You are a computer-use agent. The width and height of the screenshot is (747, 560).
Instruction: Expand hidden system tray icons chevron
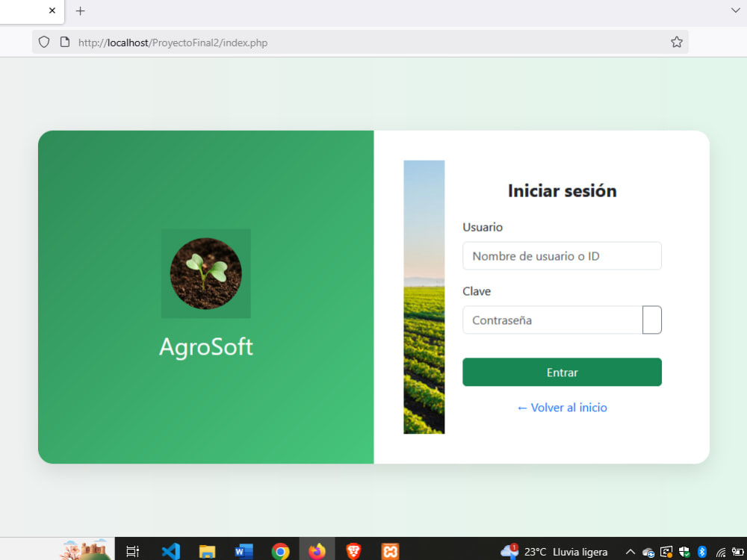click(x=630, y=552)
